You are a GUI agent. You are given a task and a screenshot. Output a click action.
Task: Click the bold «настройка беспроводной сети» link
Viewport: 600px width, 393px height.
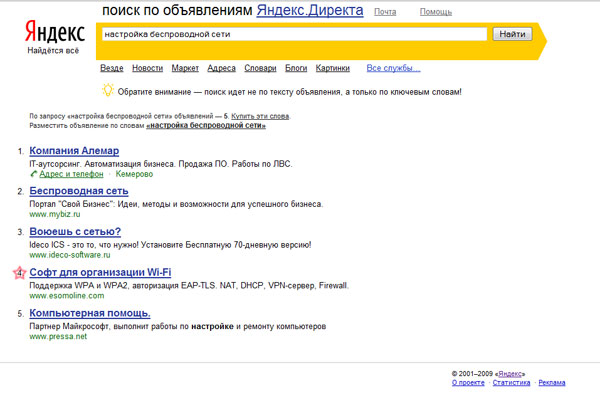pyautogui.click(x=206, y=126)
